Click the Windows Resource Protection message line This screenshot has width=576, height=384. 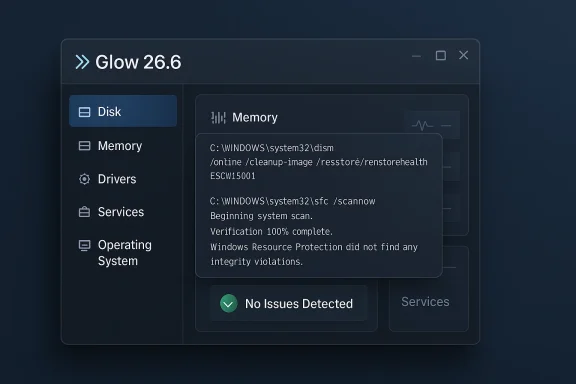point(314,247)
